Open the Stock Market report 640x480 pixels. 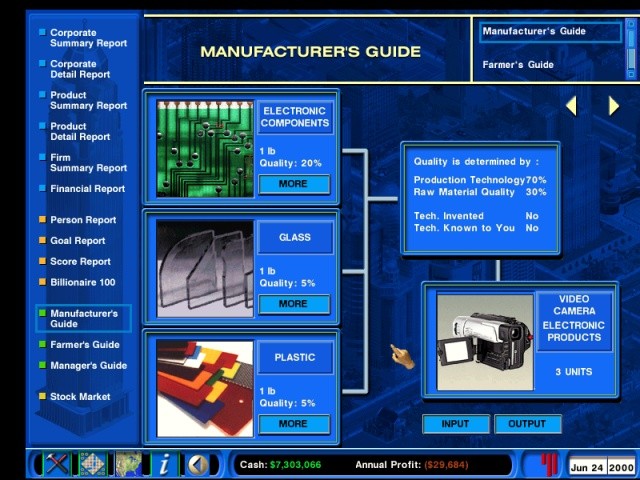(80, 397)
